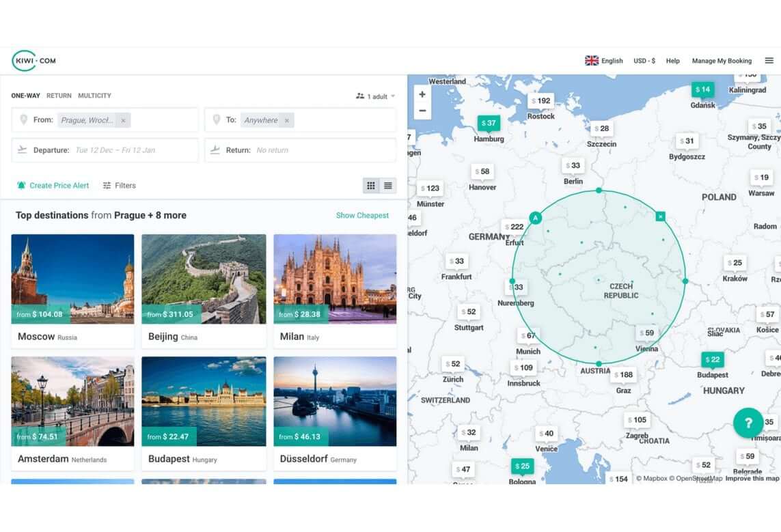Zoom out on the map
Image resolution: width=781 pixels, height=532 pixels.
422,111
